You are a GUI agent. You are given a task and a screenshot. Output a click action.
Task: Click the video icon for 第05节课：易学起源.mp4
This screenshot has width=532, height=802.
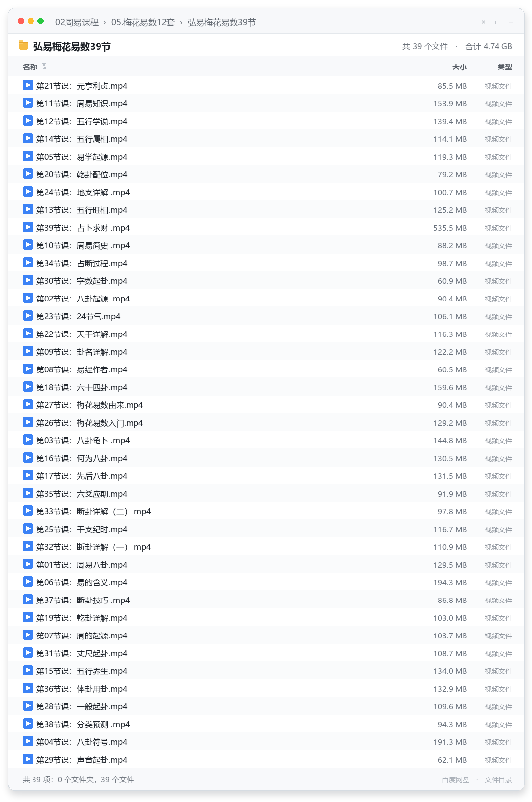point(28,156)
